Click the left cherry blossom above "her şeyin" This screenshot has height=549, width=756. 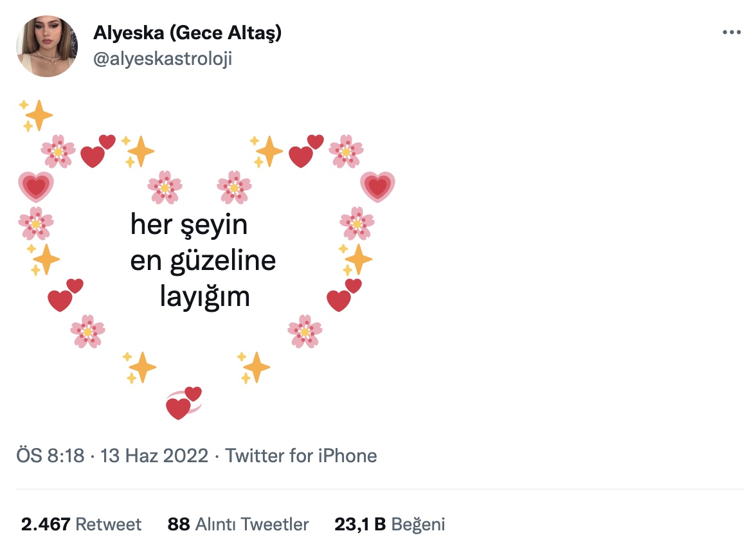pyautogui.click(x=165, y=187)
